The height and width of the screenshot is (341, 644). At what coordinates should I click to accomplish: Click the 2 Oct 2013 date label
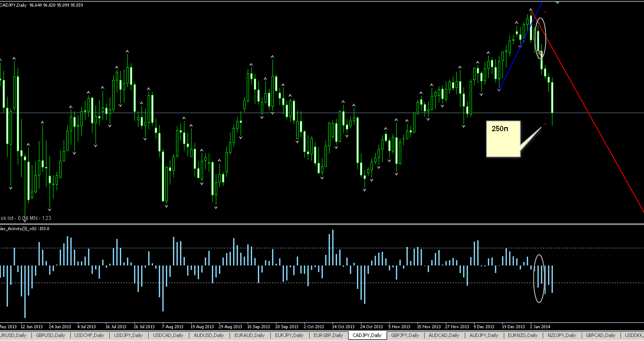click(x=314, y=327)
